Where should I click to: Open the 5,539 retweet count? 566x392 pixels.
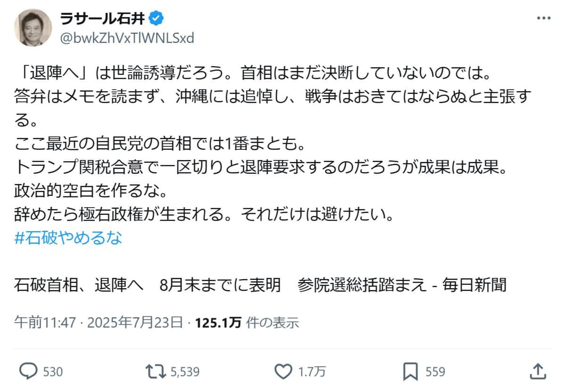(185, 372)
